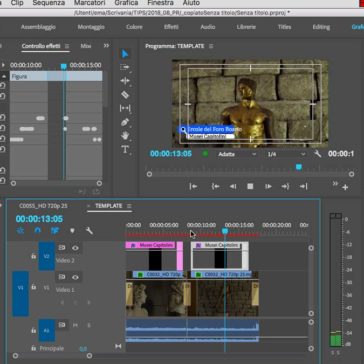
Task: Toggle A1 track targeting
Action: coord(47,330)
